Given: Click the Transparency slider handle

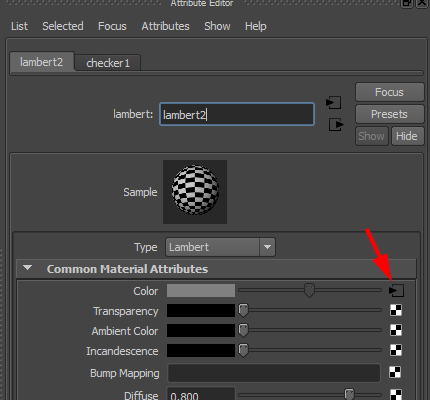Looking at the screenshot, I should click(x=244, y=310).
